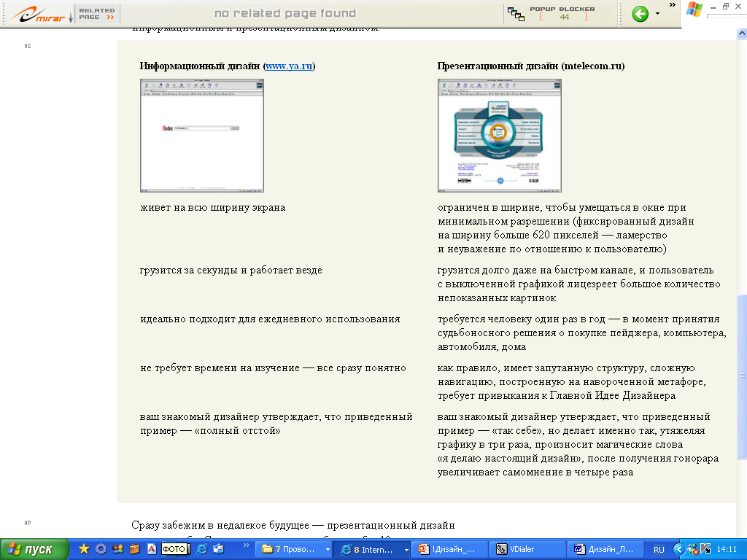Open the пуск Start menu
The image size is (747, 560).
34,549
